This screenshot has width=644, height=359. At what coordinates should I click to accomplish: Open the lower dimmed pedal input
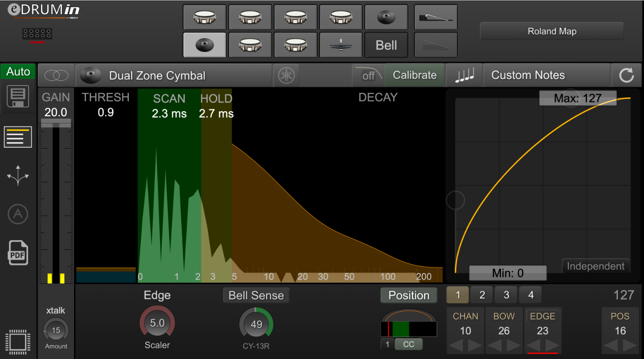click(x=436, y=45)
